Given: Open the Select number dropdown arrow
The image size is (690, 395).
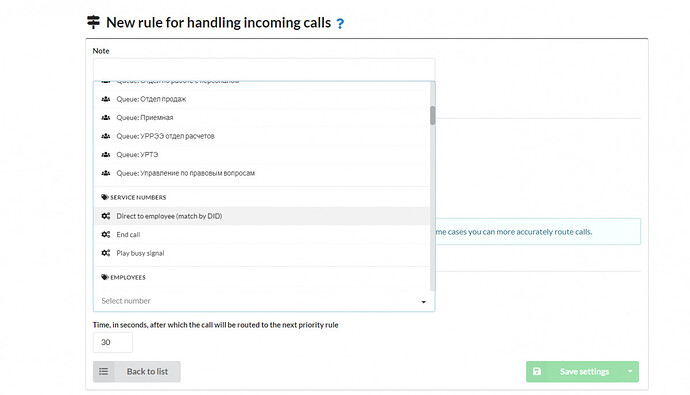Looking at the screenshot, I should point(423,302).
